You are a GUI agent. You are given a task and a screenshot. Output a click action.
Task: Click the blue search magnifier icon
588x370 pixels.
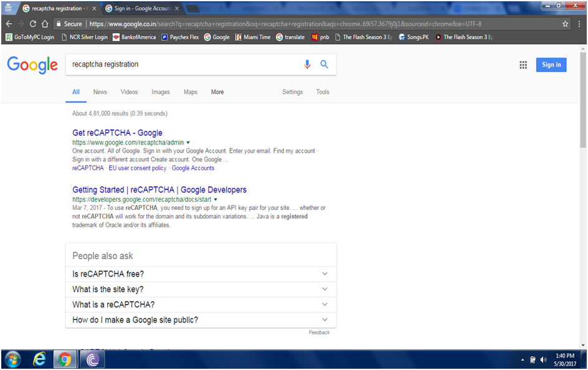[324, 64]
